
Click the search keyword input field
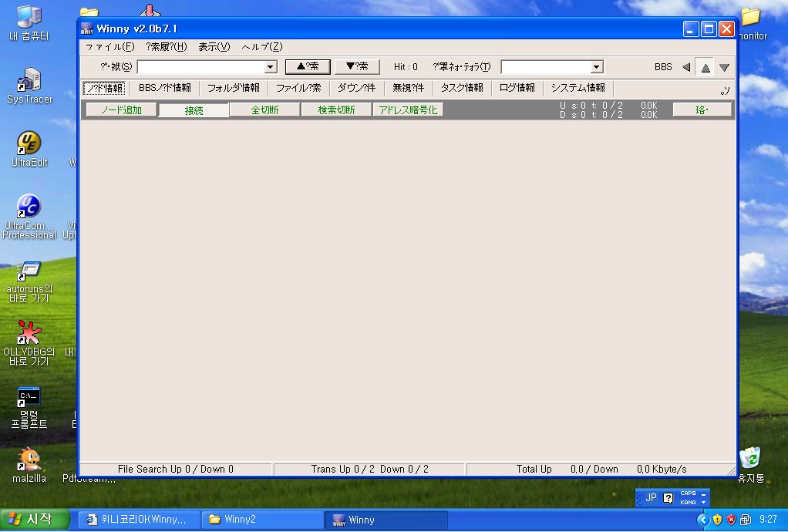(x=201, y=67)
